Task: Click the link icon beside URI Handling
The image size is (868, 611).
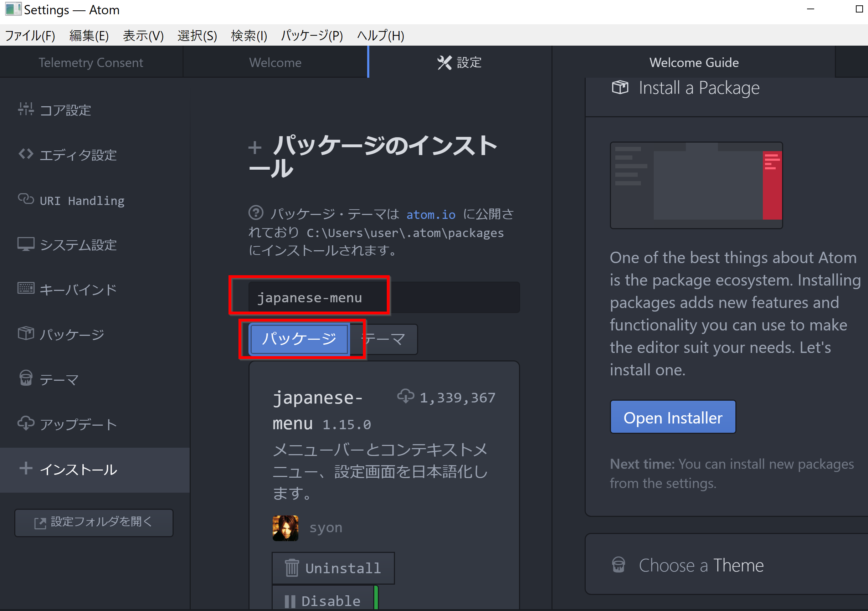Action: click(26, 199)
